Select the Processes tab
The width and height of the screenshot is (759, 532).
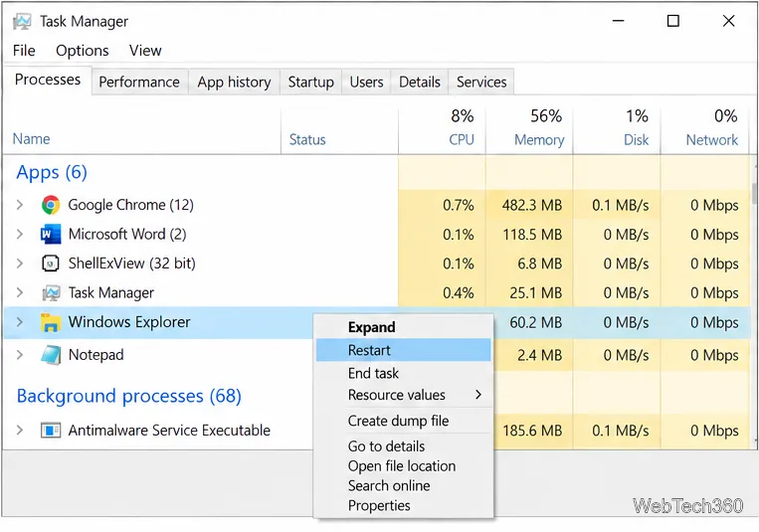click(x=48, y=80)
